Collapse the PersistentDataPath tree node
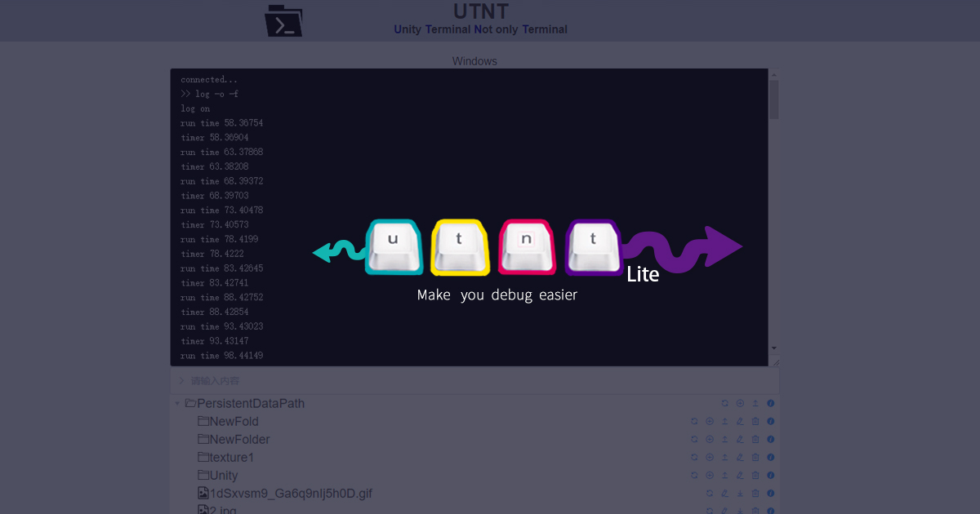 [x=177, y=403]
